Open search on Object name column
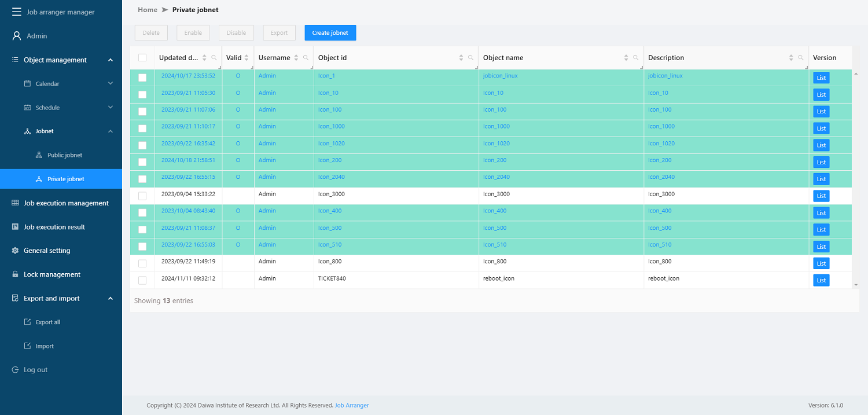 (x=635, y=58)
